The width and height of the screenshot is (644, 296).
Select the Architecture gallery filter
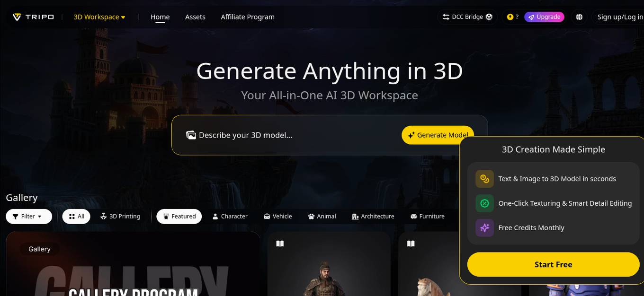pyautogui.click(x=354, y=216)
